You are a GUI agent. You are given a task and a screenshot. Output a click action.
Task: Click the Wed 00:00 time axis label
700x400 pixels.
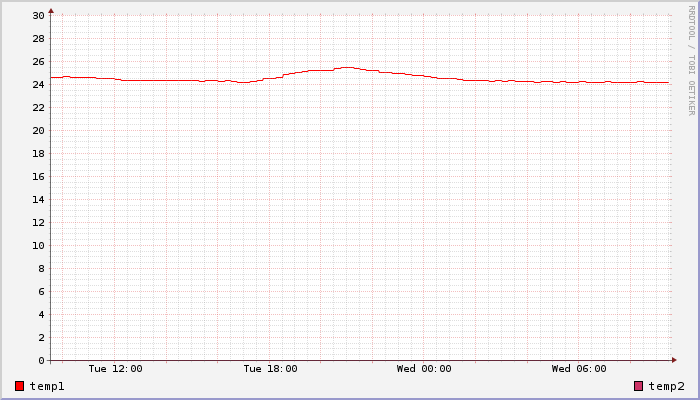[424, 369]
